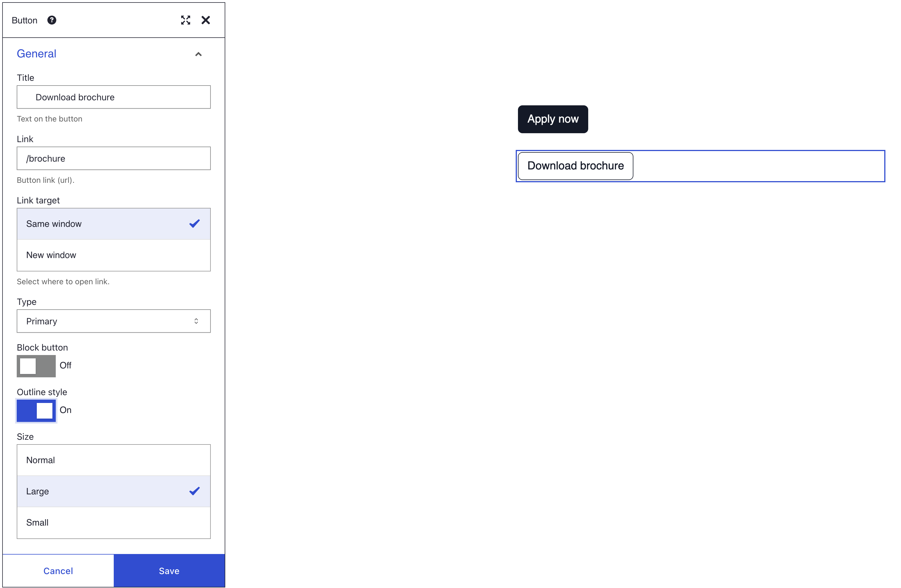Edit the Title field 'Download brochure'

pyautogui.click(x=113, y=97)
